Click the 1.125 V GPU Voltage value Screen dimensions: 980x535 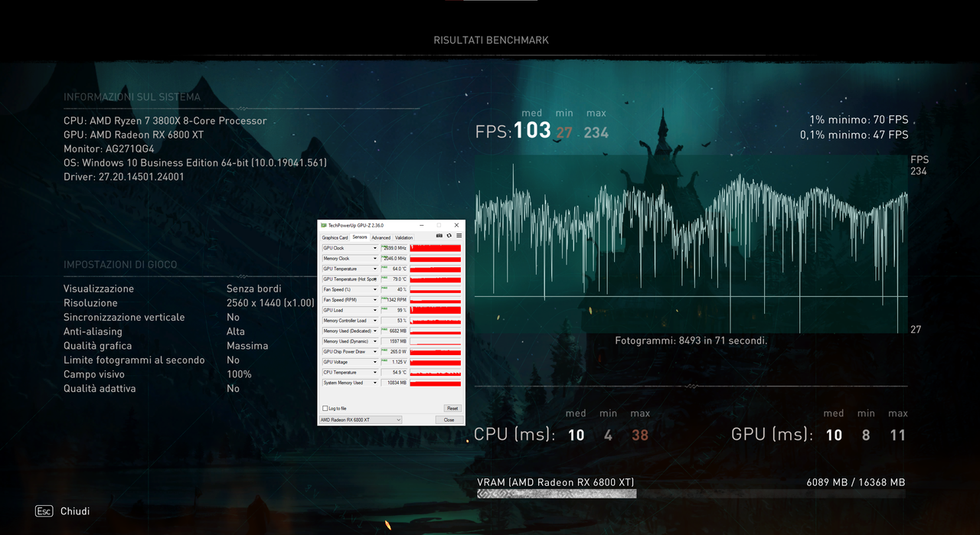click(x=394, y=362)
